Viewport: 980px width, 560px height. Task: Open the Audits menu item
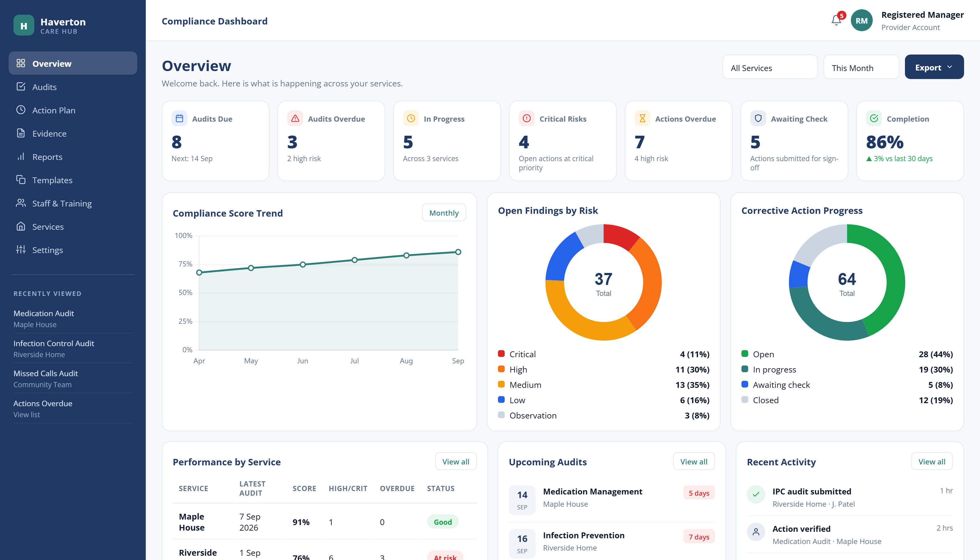pos(73,86)
